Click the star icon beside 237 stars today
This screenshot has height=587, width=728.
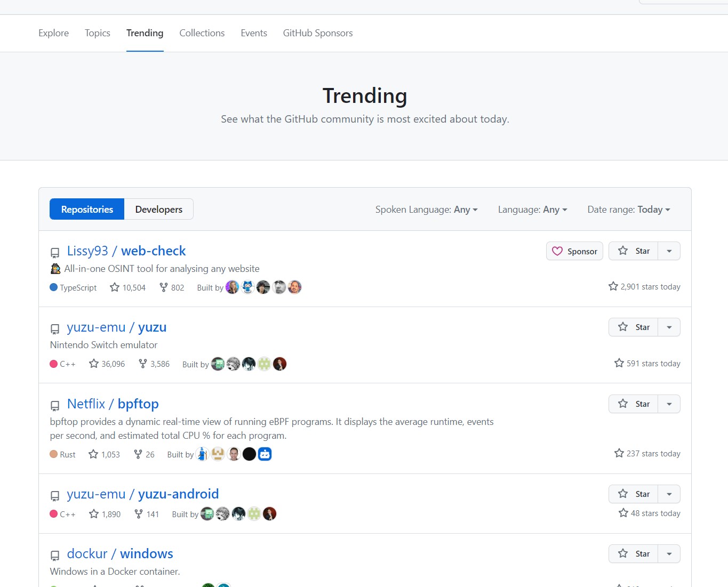(619, 453)
